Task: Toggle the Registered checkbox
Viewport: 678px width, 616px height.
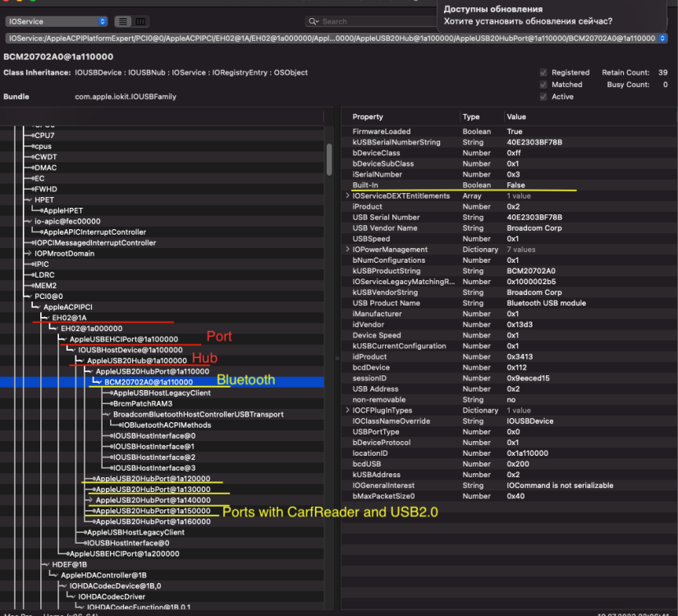Action: tap(543, 72)
